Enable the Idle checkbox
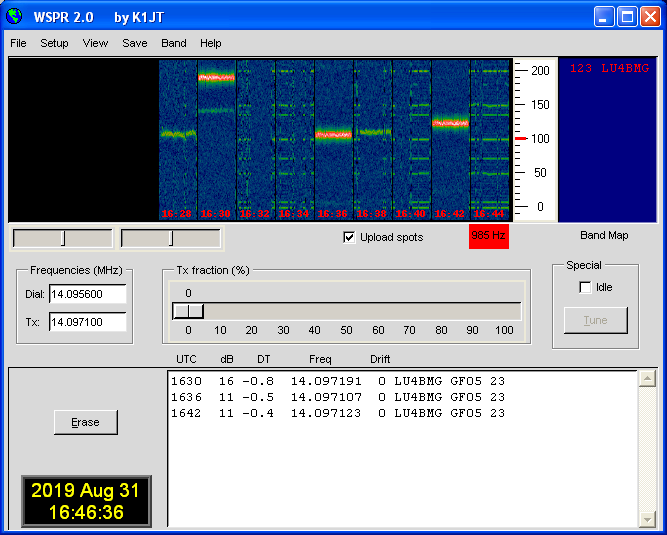 pyautogui.click(x=585, y=288)
